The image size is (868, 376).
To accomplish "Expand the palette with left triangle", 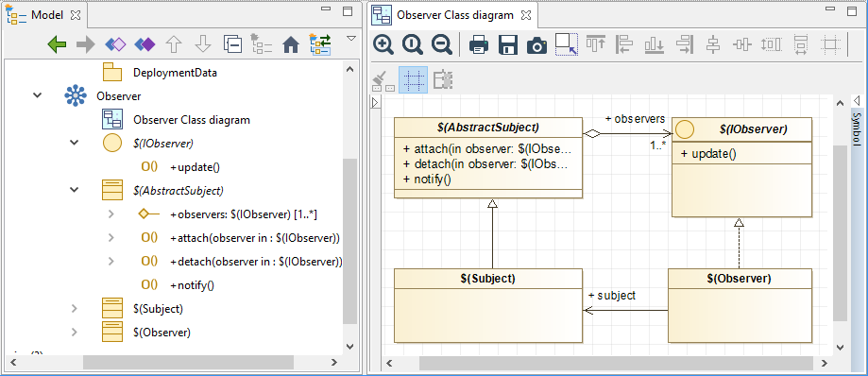I will click(x=375, y=102).
